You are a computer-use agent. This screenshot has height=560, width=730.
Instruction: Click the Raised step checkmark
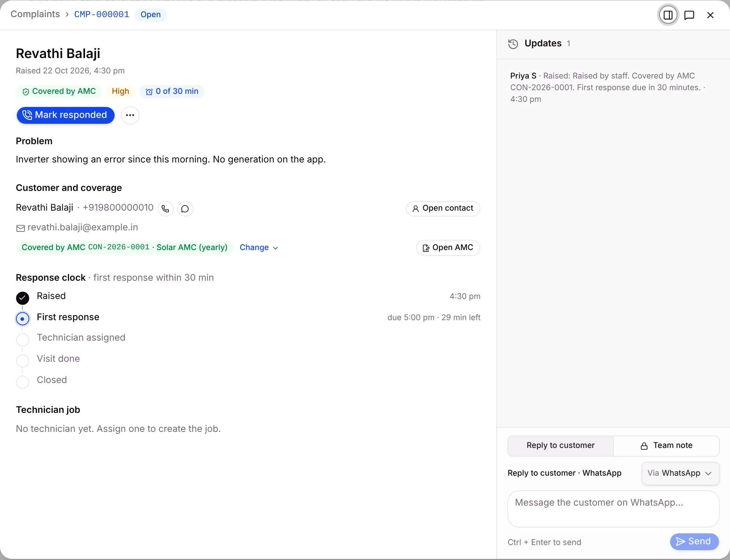point(23,298)
